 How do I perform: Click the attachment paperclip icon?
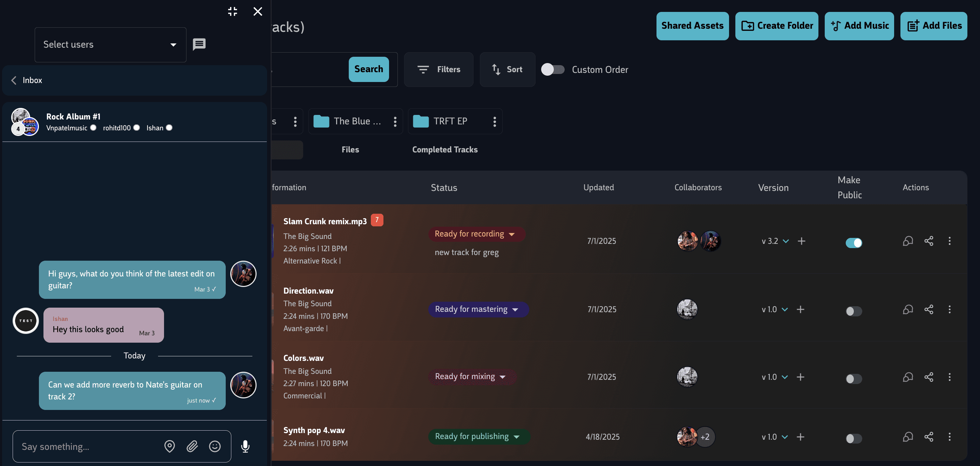(192, 446)
